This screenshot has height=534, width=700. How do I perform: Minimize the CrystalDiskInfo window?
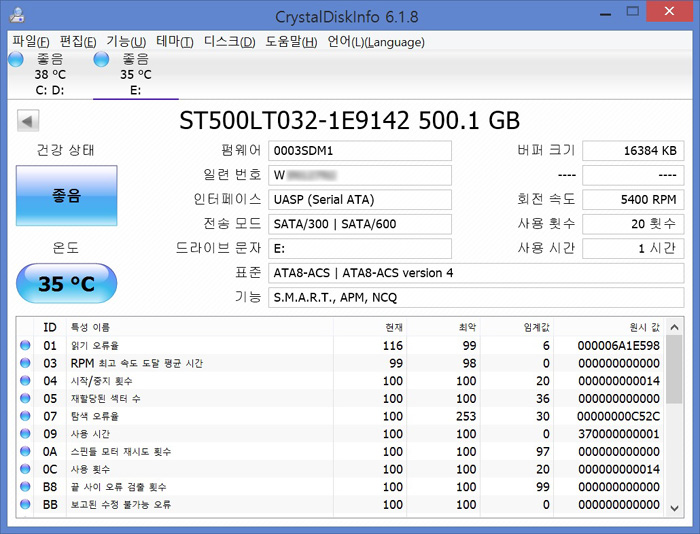coord(605,13)
